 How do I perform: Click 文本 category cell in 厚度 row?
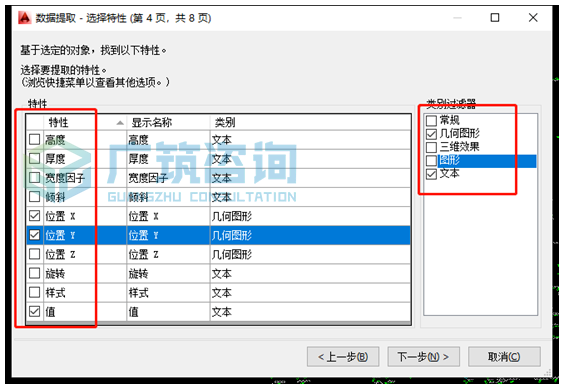[310, 159]
